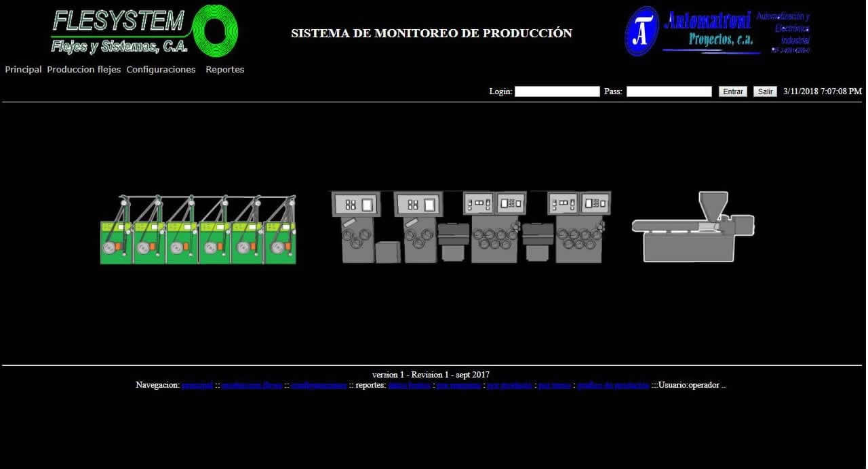Select Configuraciones from the menu bar

(161, 69)
